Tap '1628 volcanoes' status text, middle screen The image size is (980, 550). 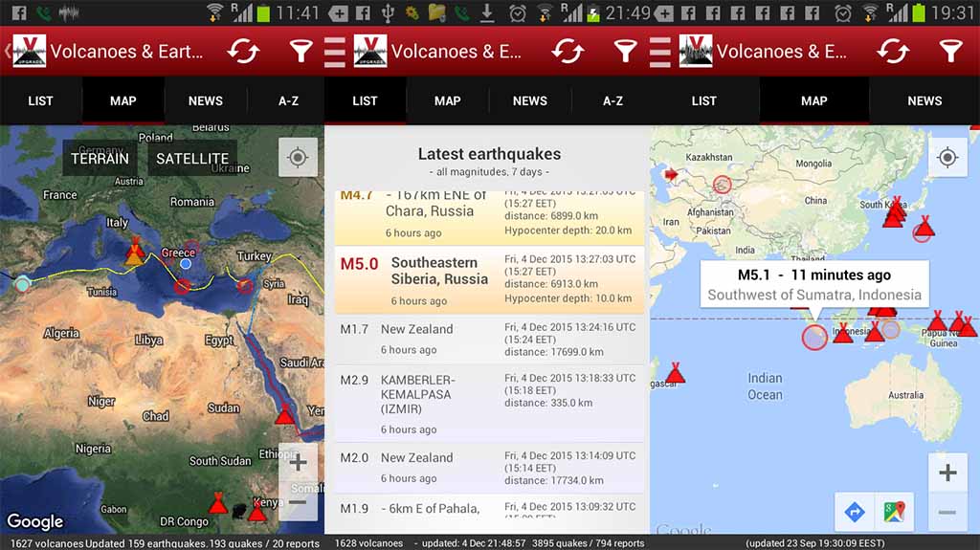(368, 543)
